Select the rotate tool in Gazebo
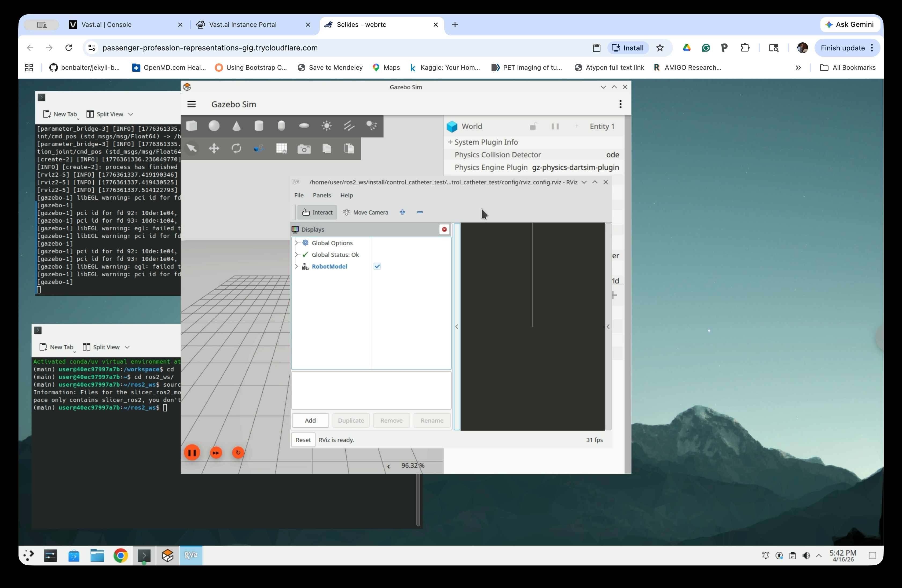This screenshot has height=588, width=902. (x=236, y=148)
